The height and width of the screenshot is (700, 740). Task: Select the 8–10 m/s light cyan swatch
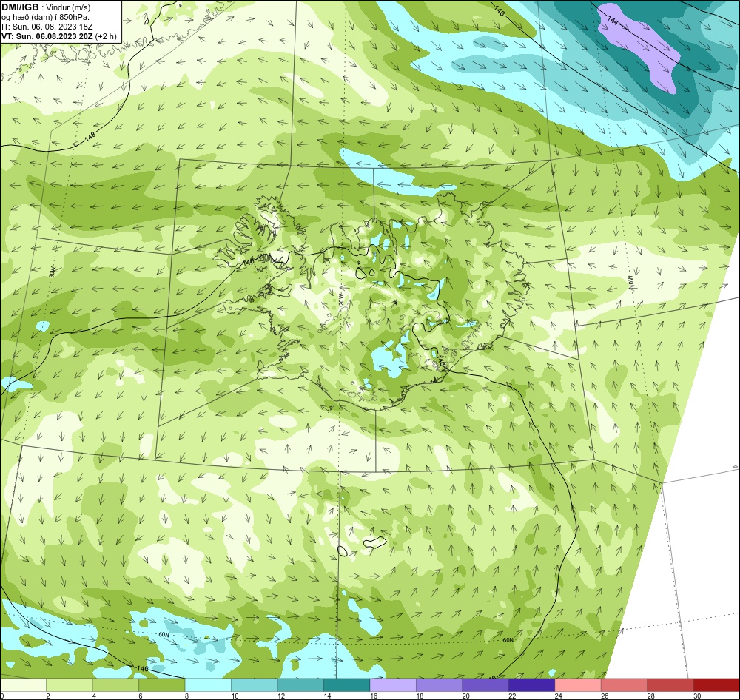[x=208, y=685]
